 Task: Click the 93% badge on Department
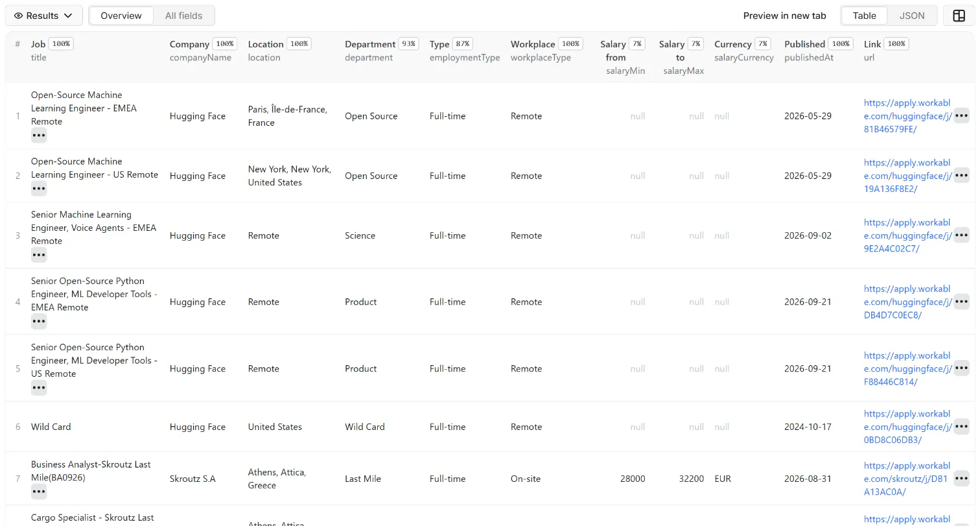[x=408, y=44]
